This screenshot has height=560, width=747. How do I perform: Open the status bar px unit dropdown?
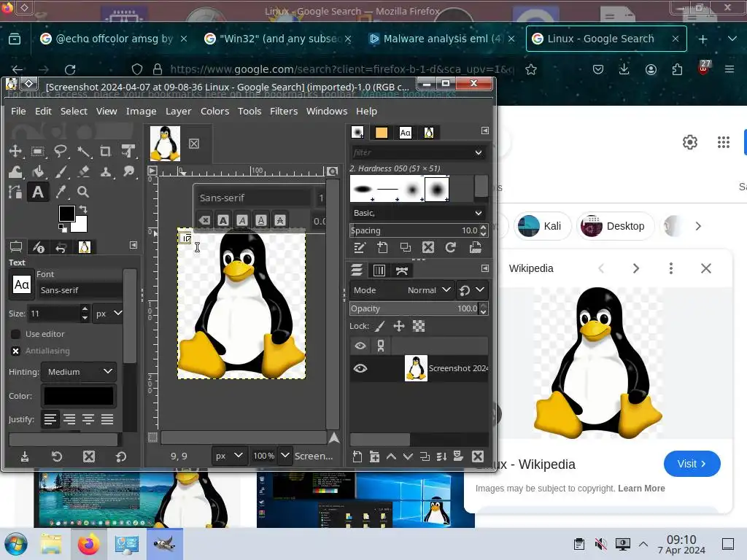pyautogui.click(x=228, y=456)
